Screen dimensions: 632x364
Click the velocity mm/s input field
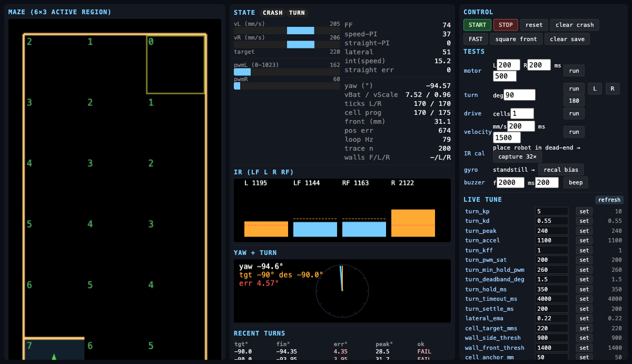pos(521,126)
